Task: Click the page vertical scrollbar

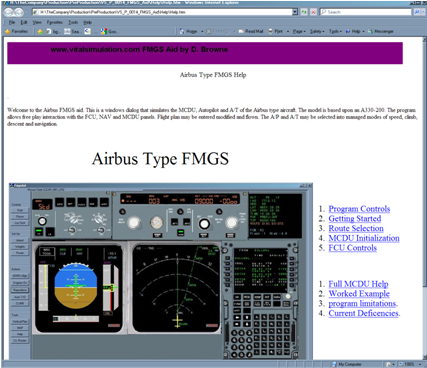Action: tap(425, 198)
